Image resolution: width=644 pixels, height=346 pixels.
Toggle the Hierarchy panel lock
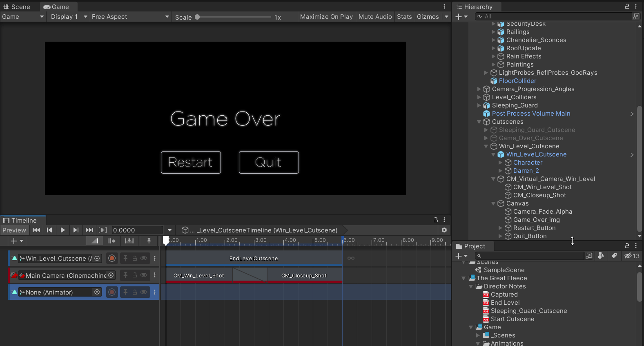click(627, 7)
